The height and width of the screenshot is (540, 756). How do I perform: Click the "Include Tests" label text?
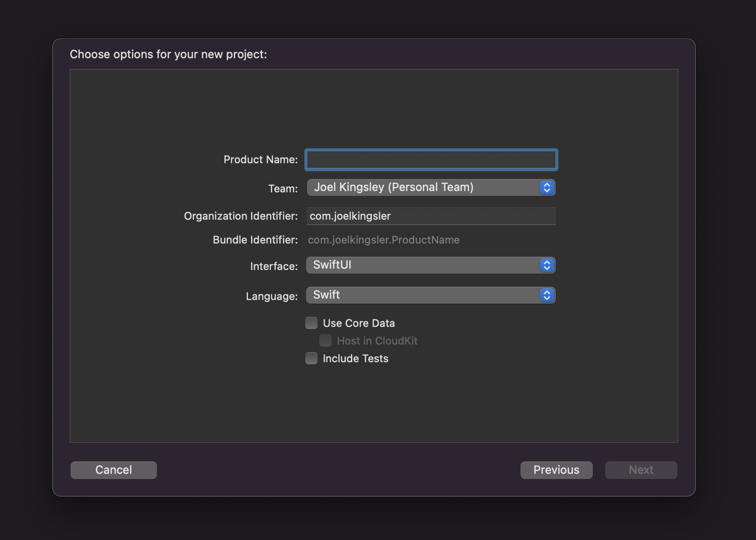[x=356, y=359]
